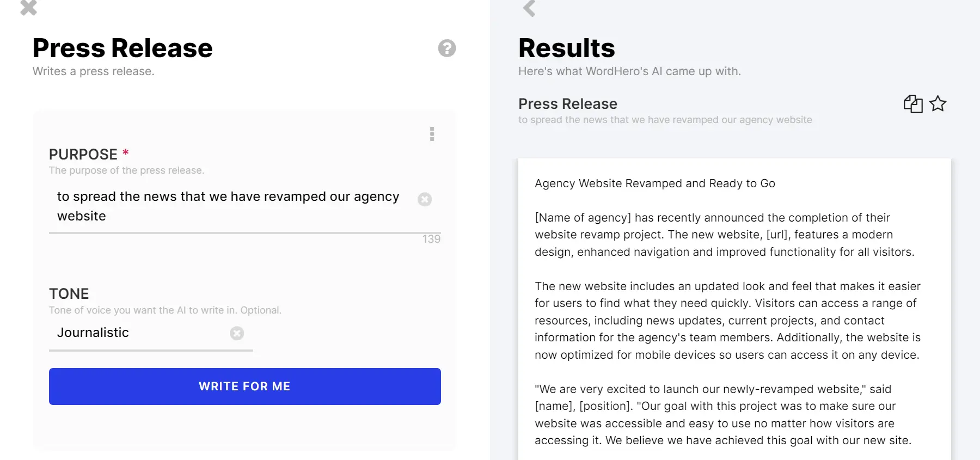Image resolution: width=980 pixels, height=460 pixels.
Task: Open the three-dot options menu above Purpose
Action: [x=432, y=134]
